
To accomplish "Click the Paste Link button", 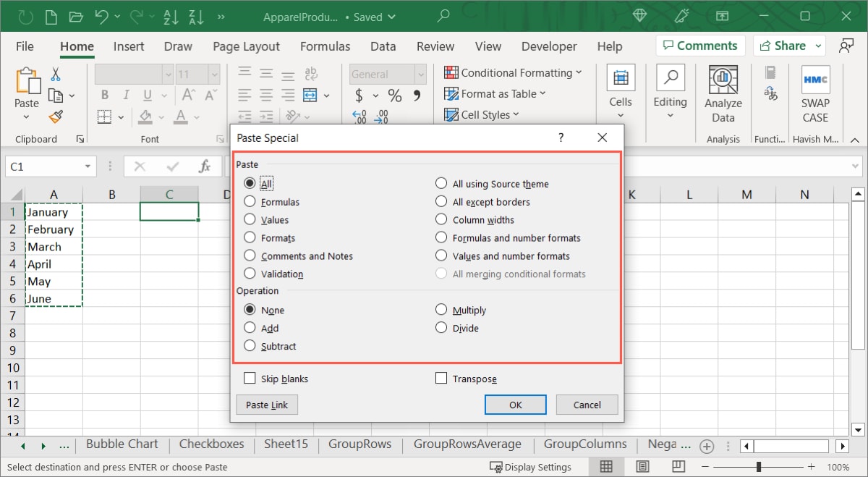I will (266, 405).
